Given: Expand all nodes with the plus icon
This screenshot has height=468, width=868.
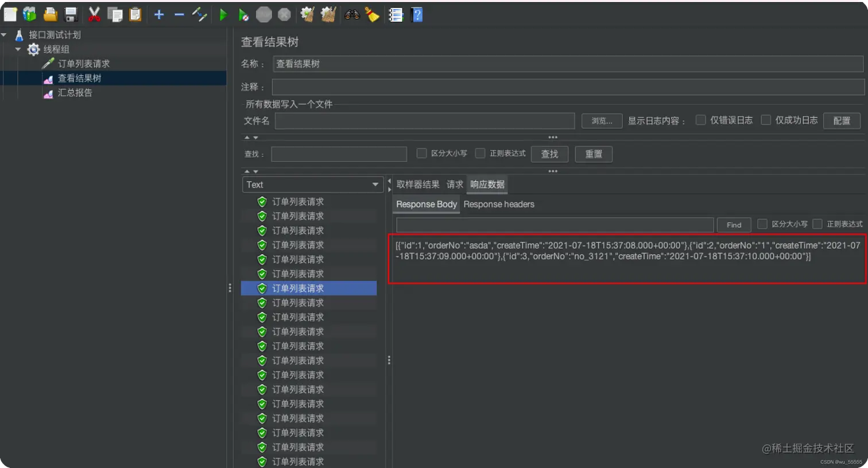Looking at the screenshot, I should point(159,14).
